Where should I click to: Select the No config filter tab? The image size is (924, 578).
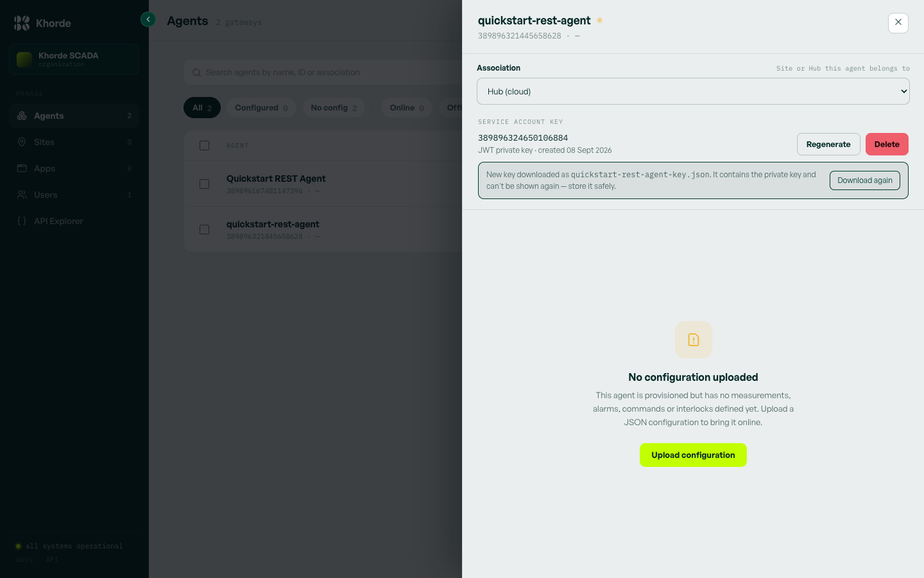pos(334,108)
